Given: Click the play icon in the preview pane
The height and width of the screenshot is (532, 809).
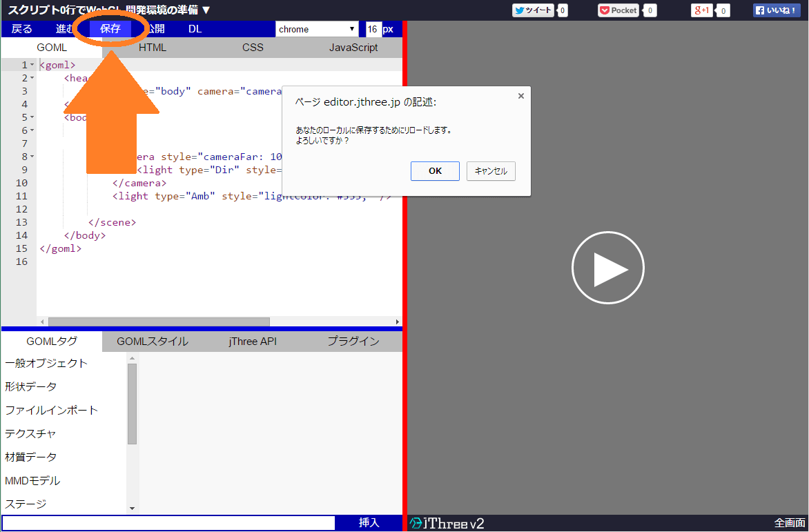Looking at the screenshot, I should coord(608,267).
